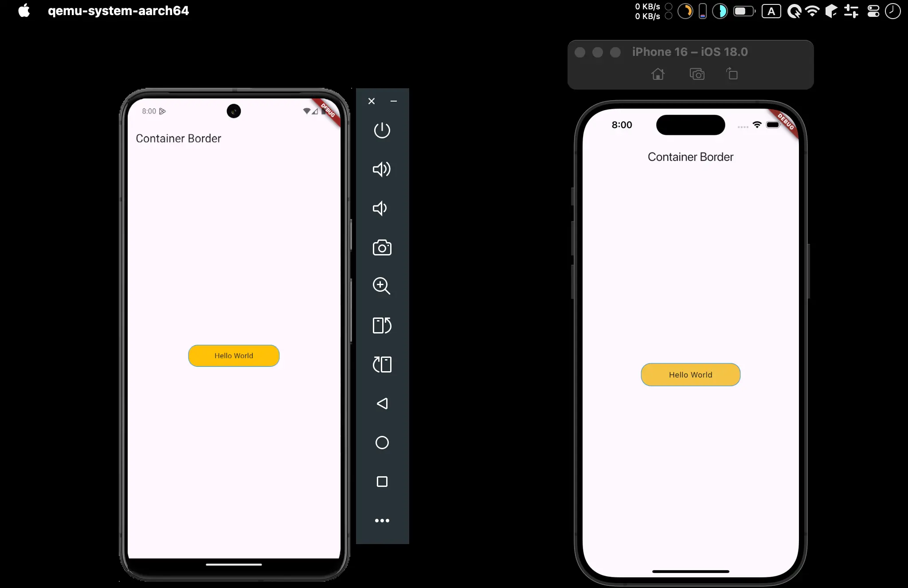Screen dimensions: 908x588
Task: Click the volume up icon in emulator toolbar
Action: pos(382,169)
